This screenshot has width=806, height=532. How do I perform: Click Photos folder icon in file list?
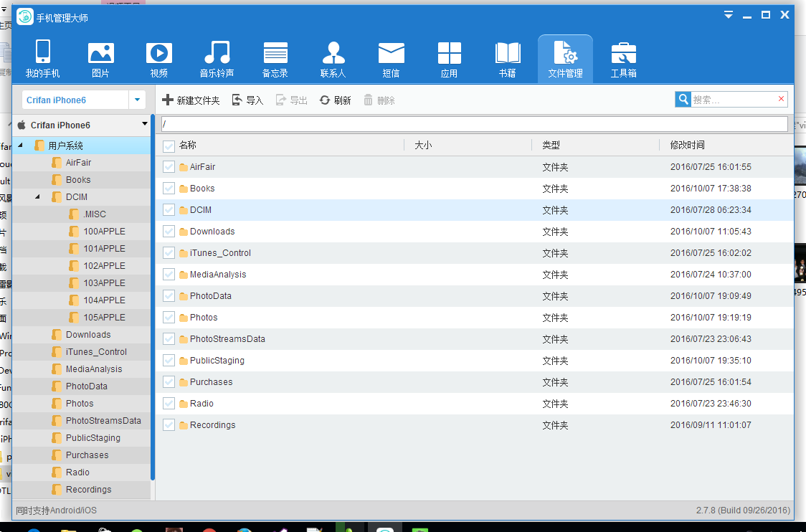pos(184,318)
